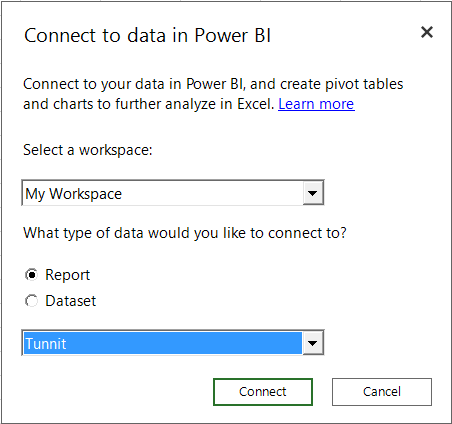Close the Connect to data dialog
452x424 pixels.
click(x=427, y=32)
